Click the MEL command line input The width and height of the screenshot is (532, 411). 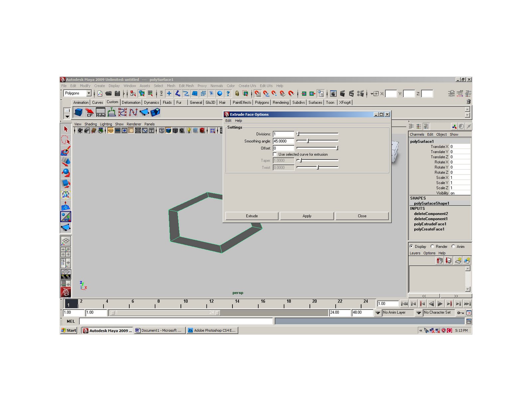coord(176,321)
